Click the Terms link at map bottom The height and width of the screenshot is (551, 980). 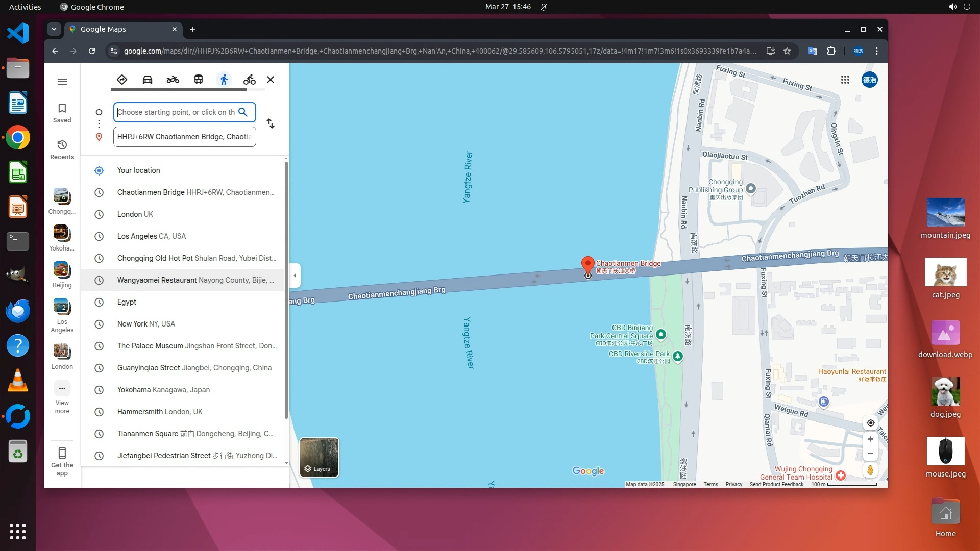tap(710, 484)
